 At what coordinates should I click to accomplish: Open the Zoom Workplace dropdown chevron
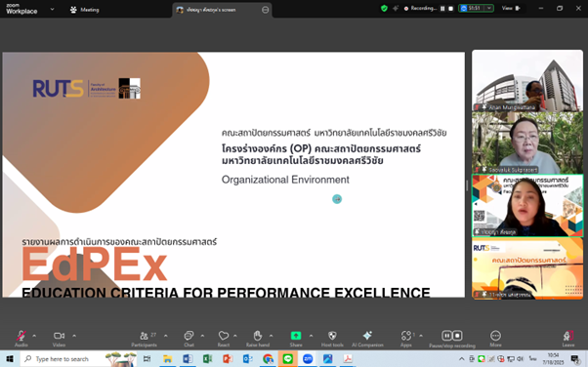coord(52,9)
